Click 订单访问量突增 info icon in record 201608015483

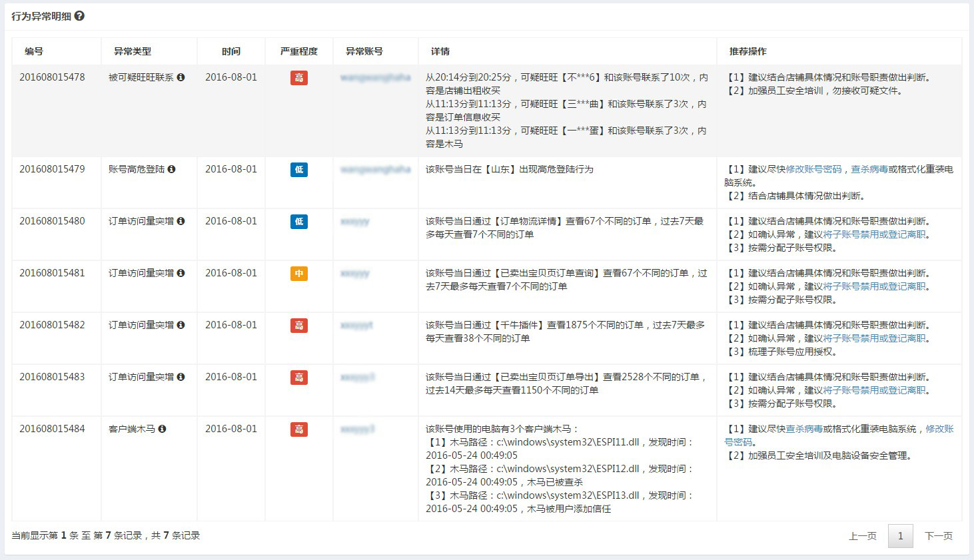tap(181, 377)
